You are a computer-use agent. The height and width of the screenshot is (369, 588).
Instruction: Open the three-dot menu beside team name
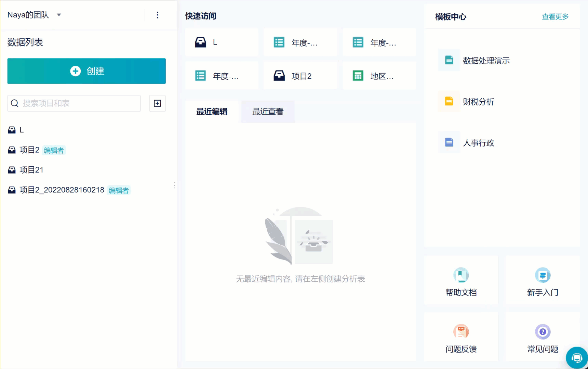[157, 15]
